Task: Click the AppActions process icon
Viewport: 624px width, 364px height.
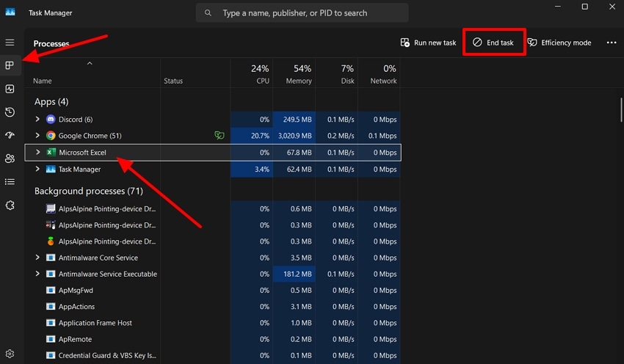Action: pos(51,307)
